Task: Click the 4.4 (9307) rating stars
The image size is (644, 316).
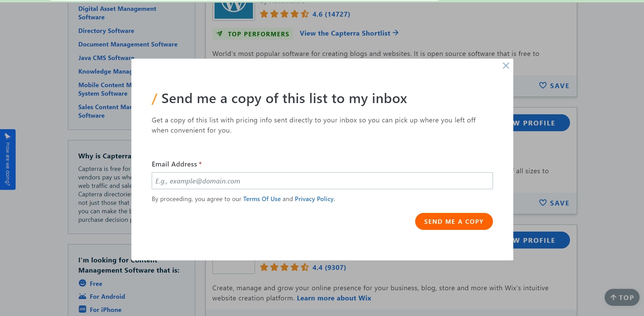Action: [x=284, y=267]
